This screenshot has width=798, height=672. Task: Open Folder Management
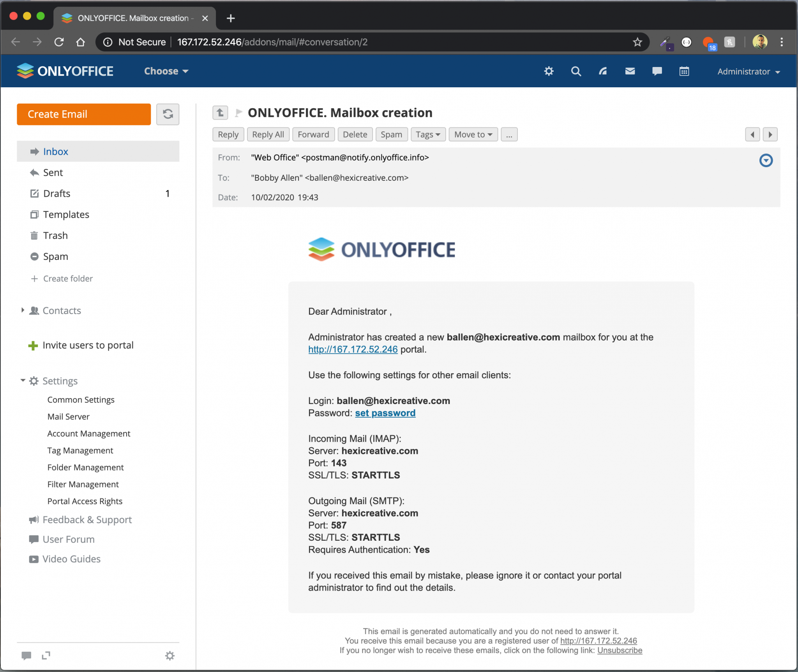click(86, 467)
